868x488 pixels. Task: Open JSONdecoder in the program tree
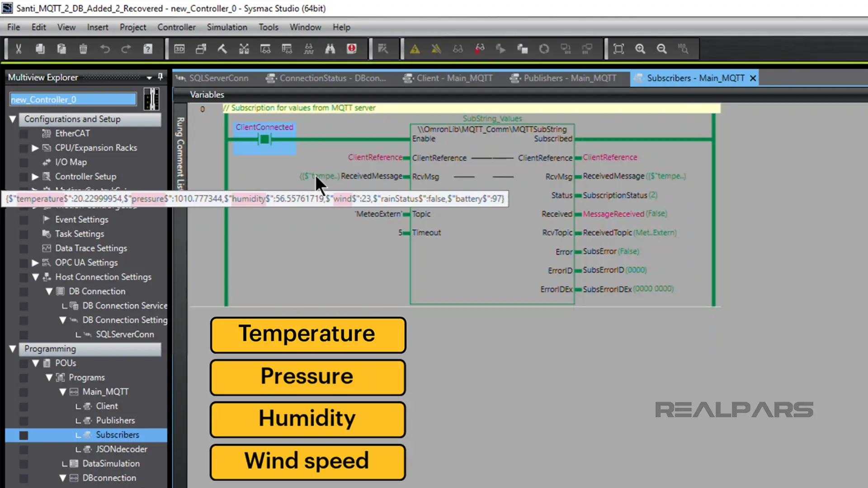(121, 449)
